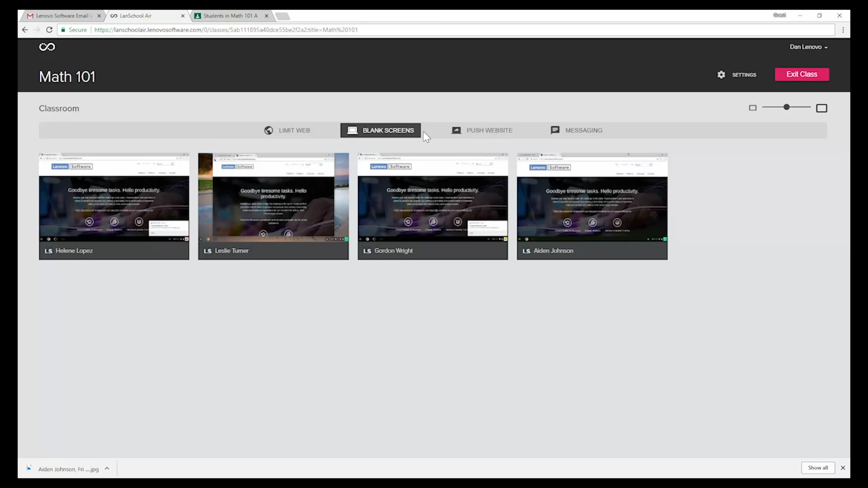Open the Dan Lenovo account dropdown
The height and width of the screenshot is (488, 868).
808,47
